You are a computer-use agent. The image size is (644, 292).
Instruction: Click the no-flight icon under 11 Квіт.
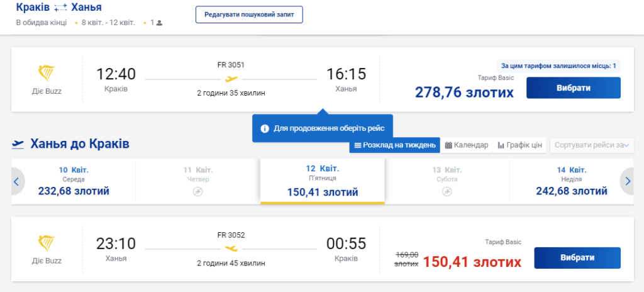click(x=198, y=191)
